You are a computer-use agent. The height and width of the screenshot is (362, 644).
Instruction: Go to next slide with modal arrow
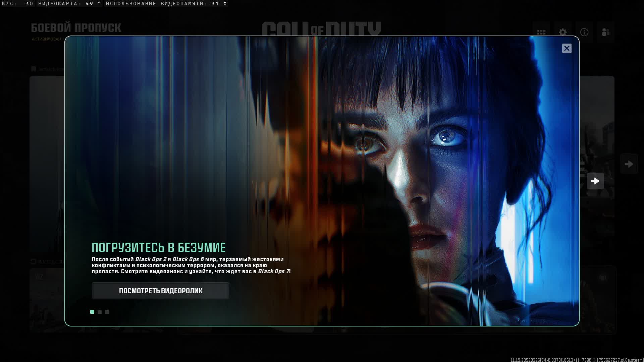pyautogui.click(x=595, y=181)
